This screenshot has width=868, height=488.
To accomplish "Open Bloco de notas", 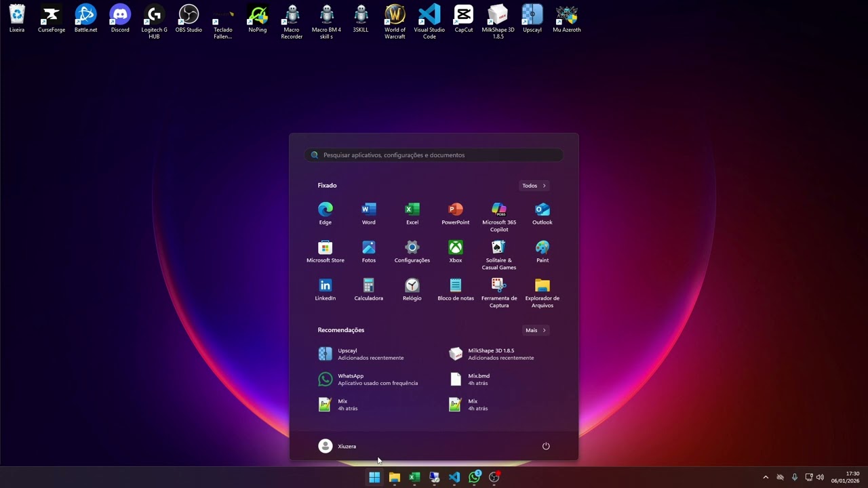I will (456, 289).
